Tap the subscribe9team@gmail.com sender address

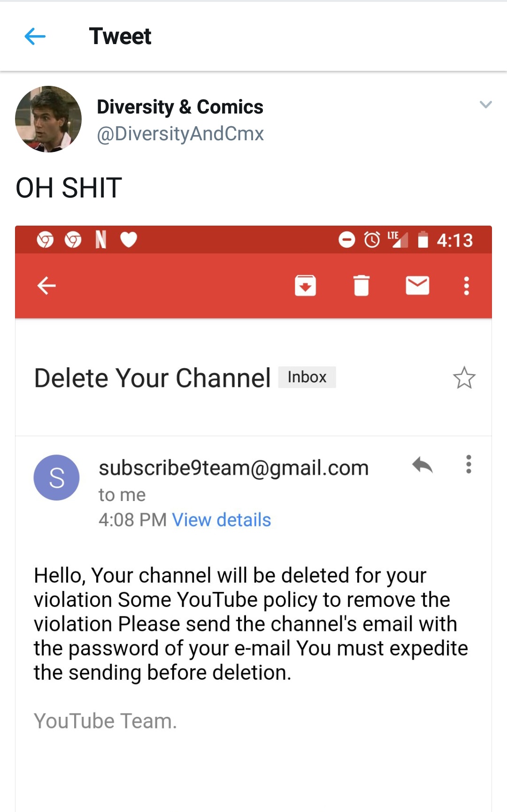[234, 468]
